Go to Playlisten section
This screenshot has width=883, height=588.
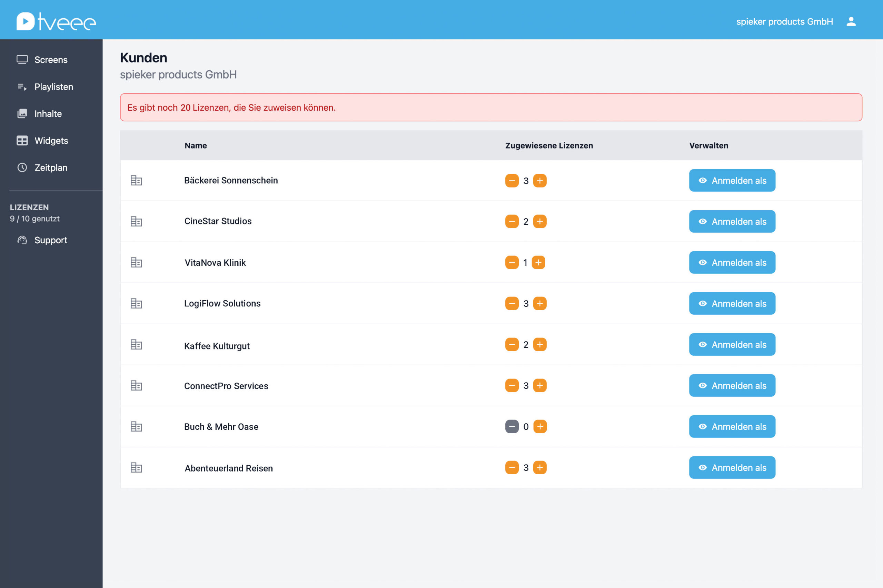[53, 87]
